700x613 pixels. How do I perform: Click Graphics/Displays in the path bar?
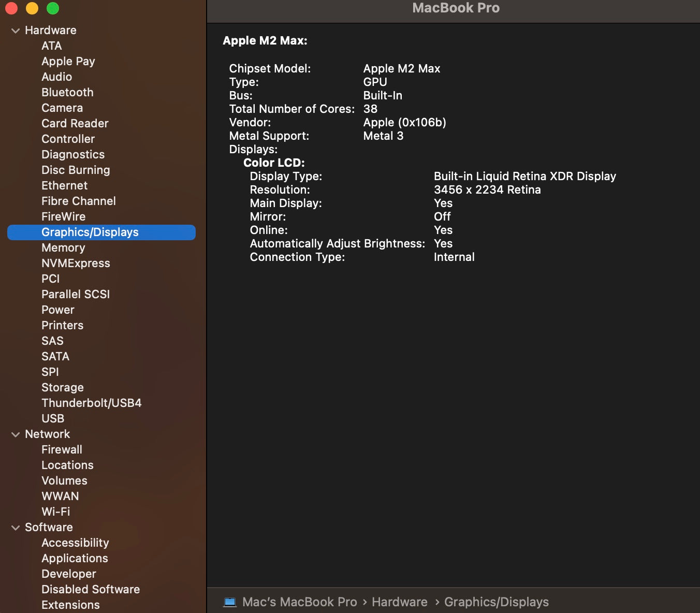pyautogui.click(x=496, y=602)
